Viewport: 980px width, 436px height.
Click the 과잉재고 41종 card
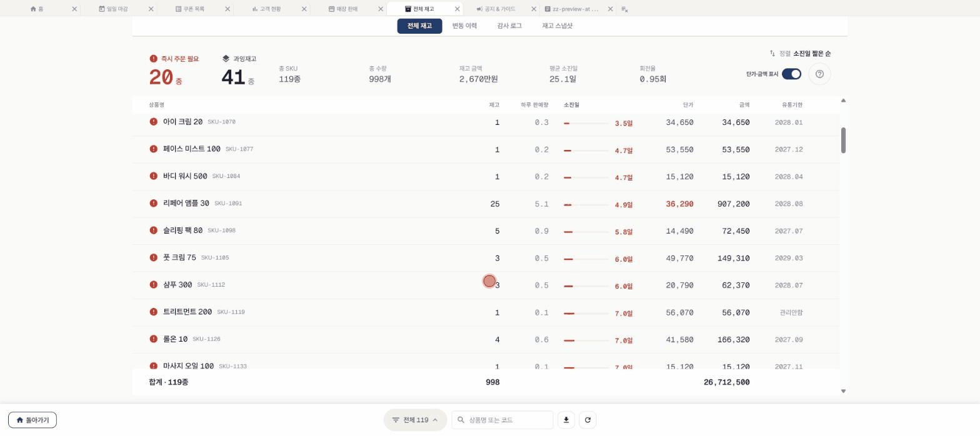(239, 70)
